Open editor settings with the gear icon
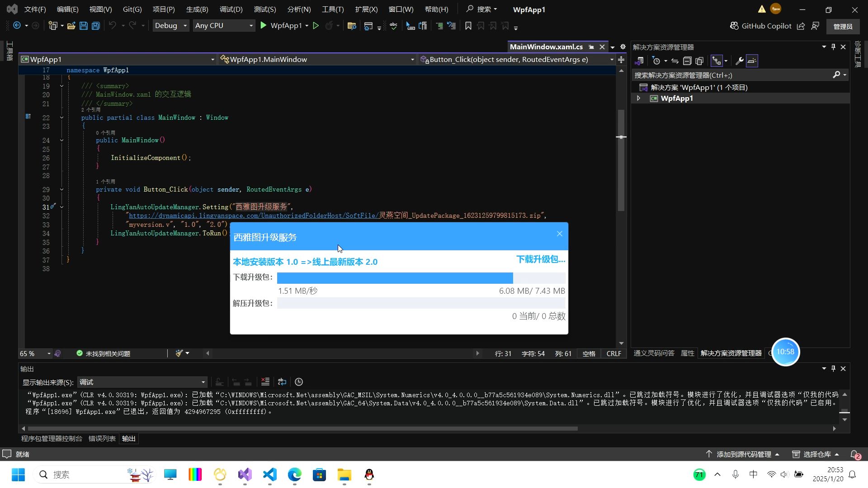Image resolution: width=868 pixels, height=488 pixels. coord(623,47)
